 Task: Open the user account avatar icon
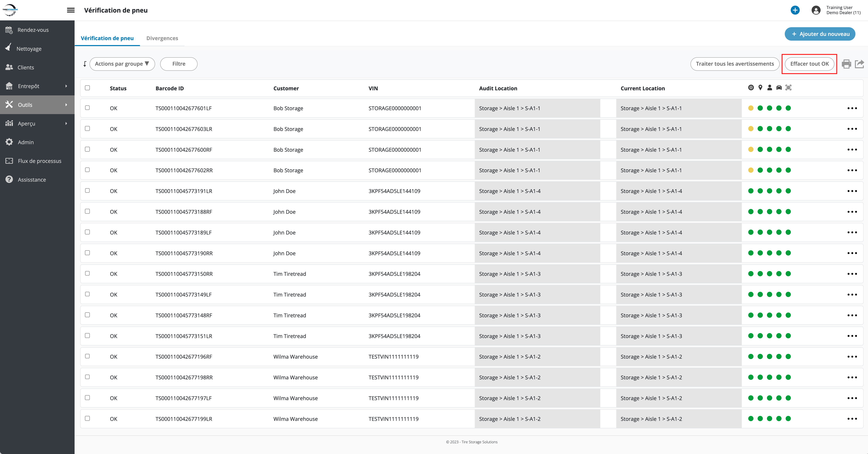[816, 10]
